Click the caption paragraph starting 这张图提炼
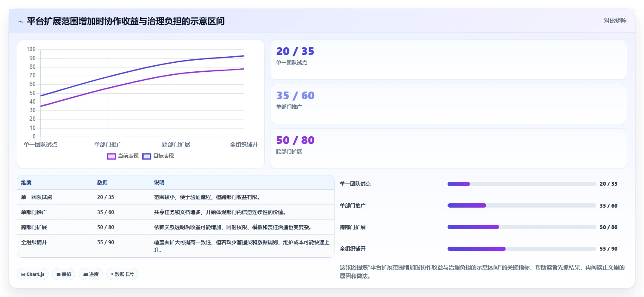 pos(482,272)
